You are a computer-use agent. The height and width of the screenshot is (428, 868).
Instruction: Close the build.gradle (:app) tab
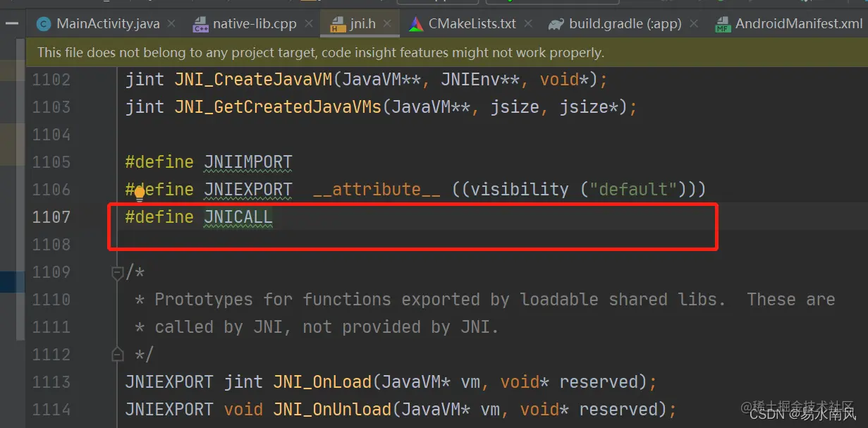point(694,24)
